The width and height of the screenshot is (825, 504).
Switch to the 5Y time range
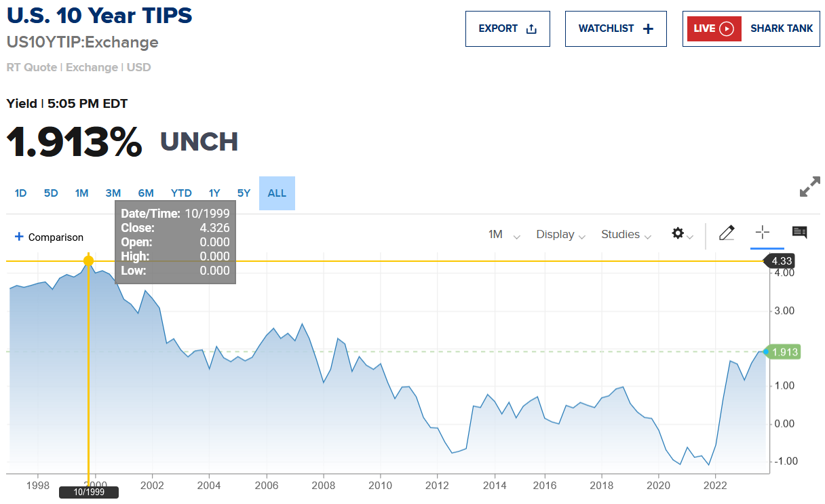coord(244,193)
